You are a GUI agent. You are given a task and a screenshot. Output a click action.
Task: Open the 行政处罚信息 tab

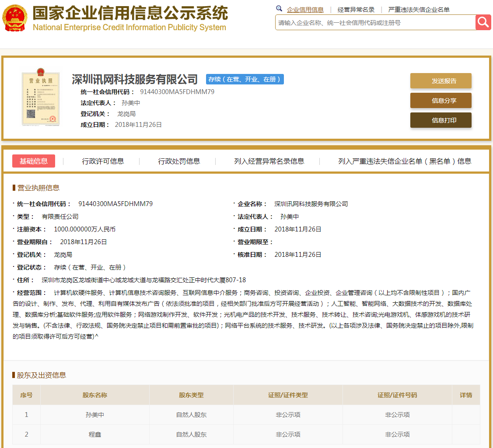179,161
